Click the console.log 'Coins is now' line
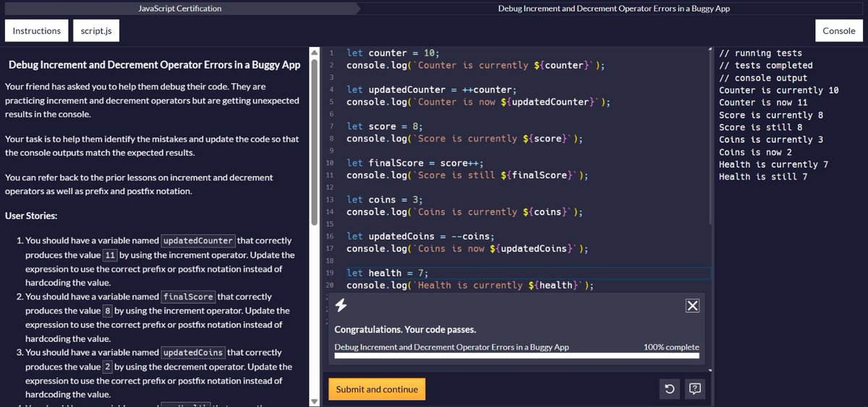 (x=467, y=248)
